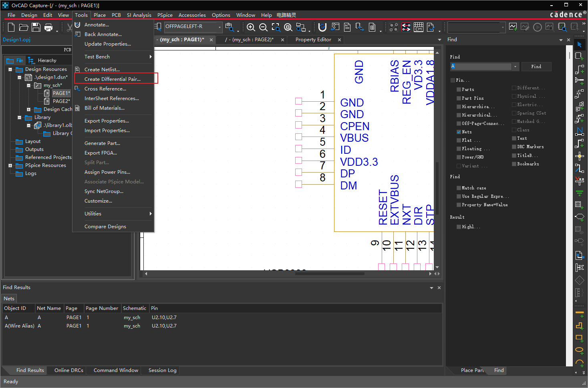
Task: Collapse the Library tree node
Action: point(19,117)
